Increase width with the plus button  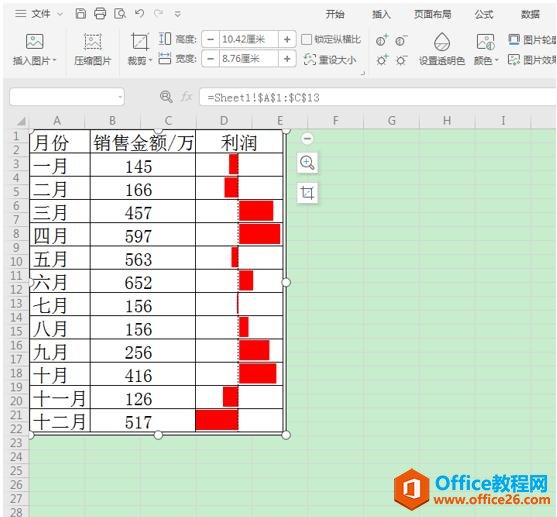tap(287, 59)
